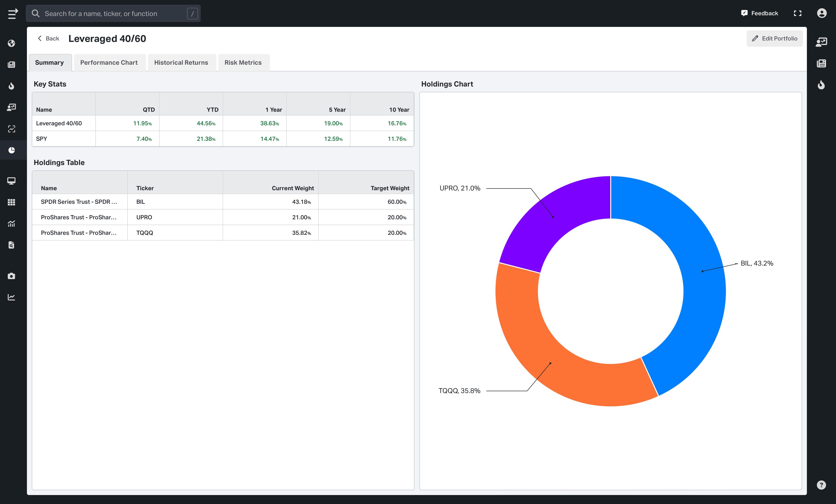Click the 60.00% target weight value
The width and height of the screenshot is (836, 504).
[x=397, y=202]
